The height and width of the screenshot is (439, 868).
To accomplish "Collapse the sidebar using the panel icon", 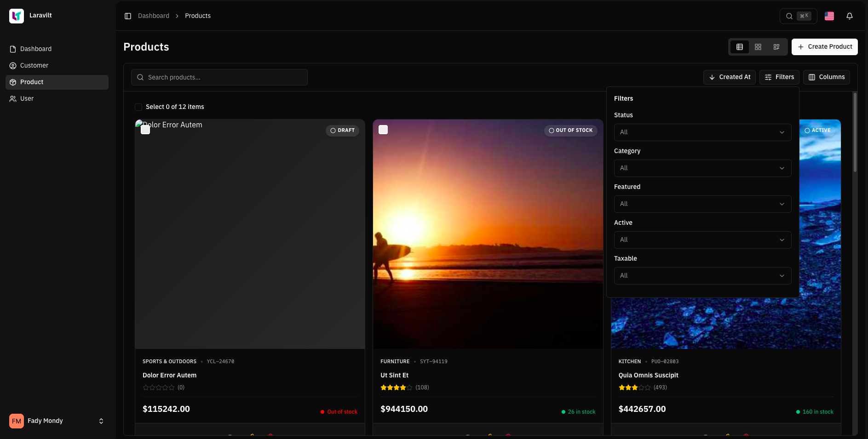I will tap(128, 16).
